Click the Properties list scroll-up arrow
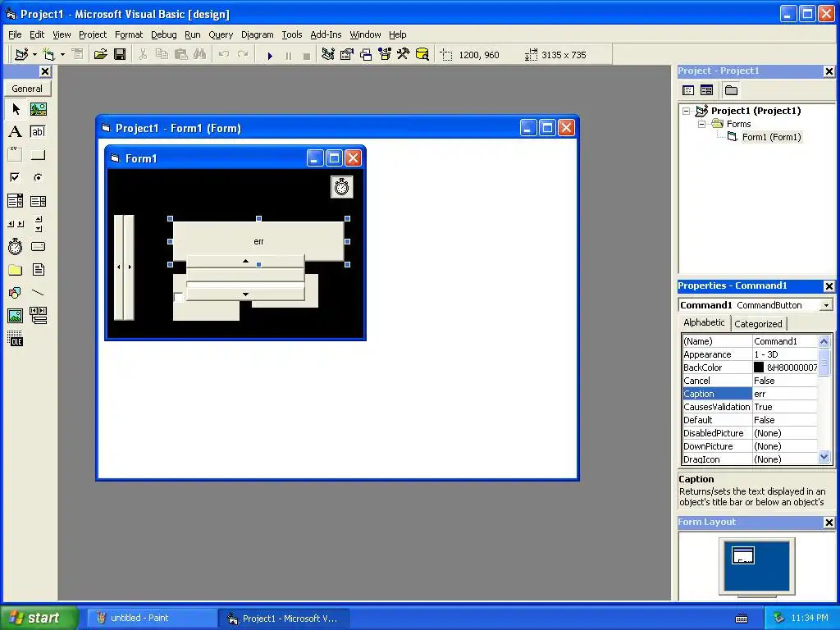The width and height of the screenshot is (840, 630). click(824, 341)
